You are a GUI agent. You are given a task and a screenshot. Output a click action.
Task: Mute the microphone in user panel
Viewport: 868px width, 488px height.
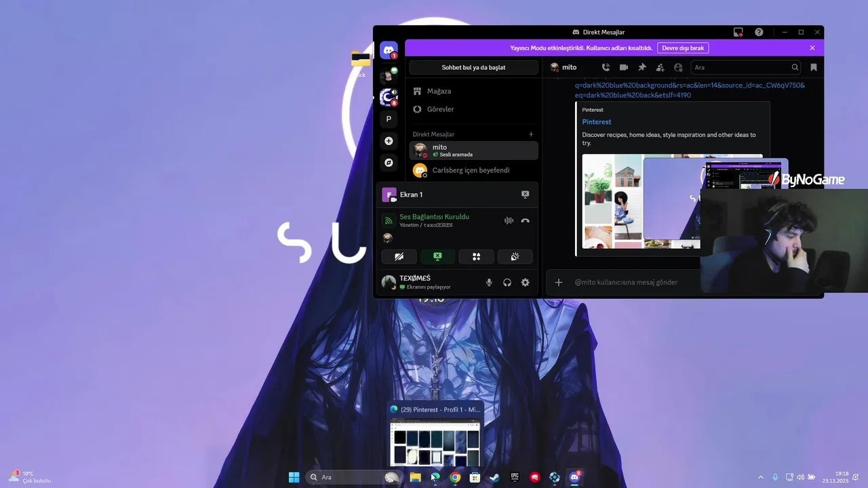489,282
